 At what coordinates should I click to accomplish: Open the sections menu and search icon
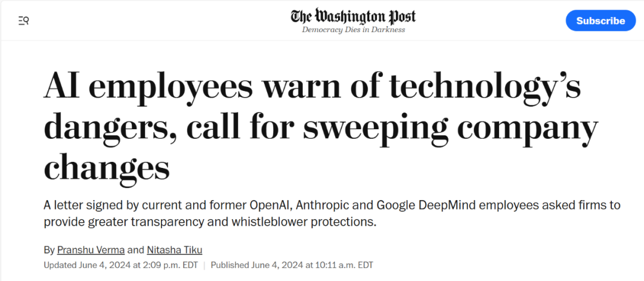(x=24, y=21)
